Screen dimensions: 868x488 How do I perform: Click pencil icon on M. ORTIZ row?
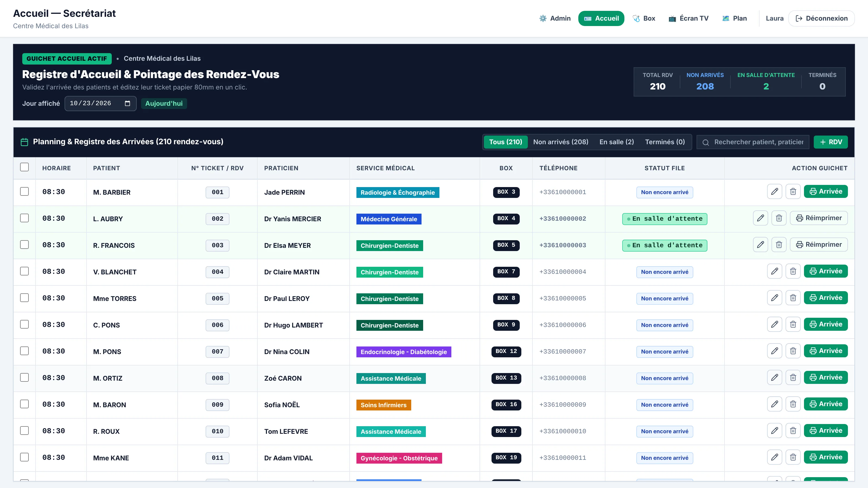click(775, 378)
